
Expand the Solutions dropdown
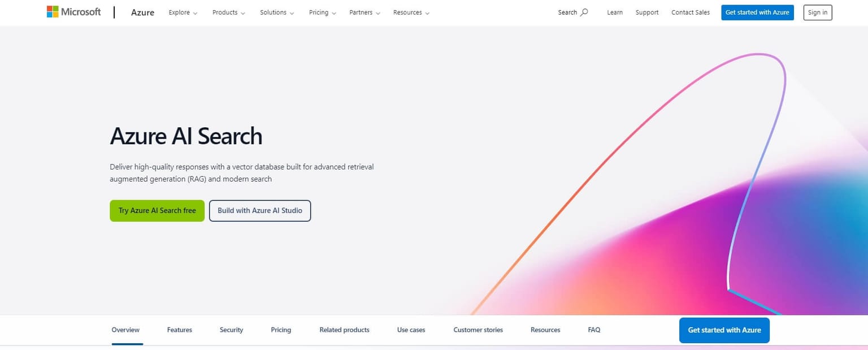pos(277,12)
